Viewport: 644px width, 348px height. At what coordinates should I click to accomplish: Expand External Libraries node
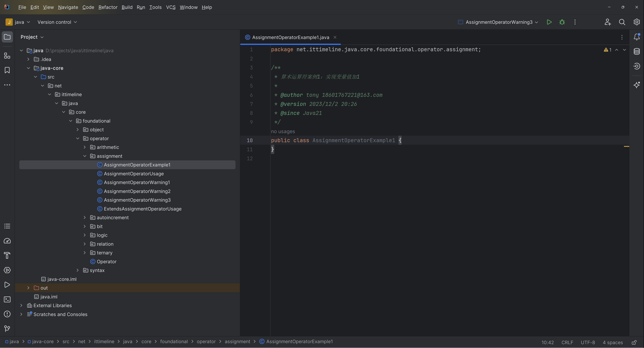point(21,305)
